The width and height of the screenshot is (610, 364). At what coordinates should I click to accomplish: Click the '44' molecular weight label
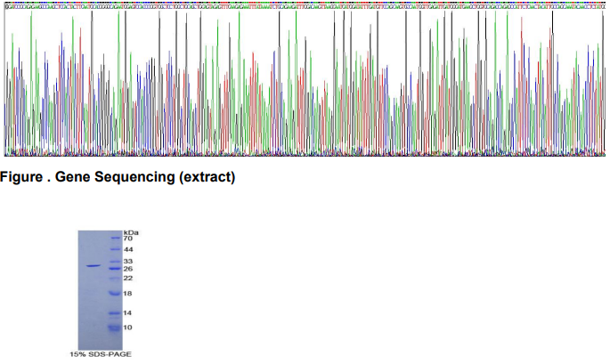[127, 250]
